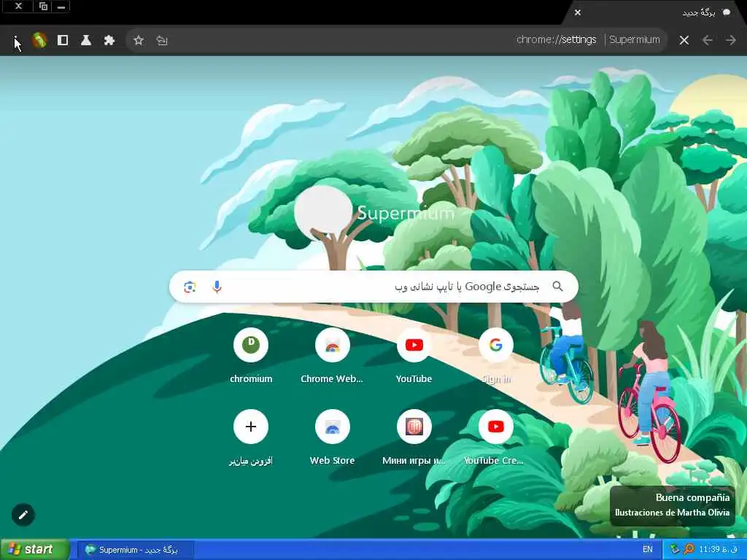Click the share icon in address bar
This screenshot has width=747, height=560.
162,41
